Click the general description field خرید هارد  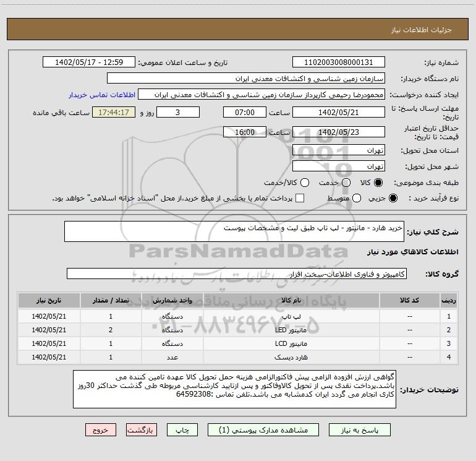[x=234, y=231]
